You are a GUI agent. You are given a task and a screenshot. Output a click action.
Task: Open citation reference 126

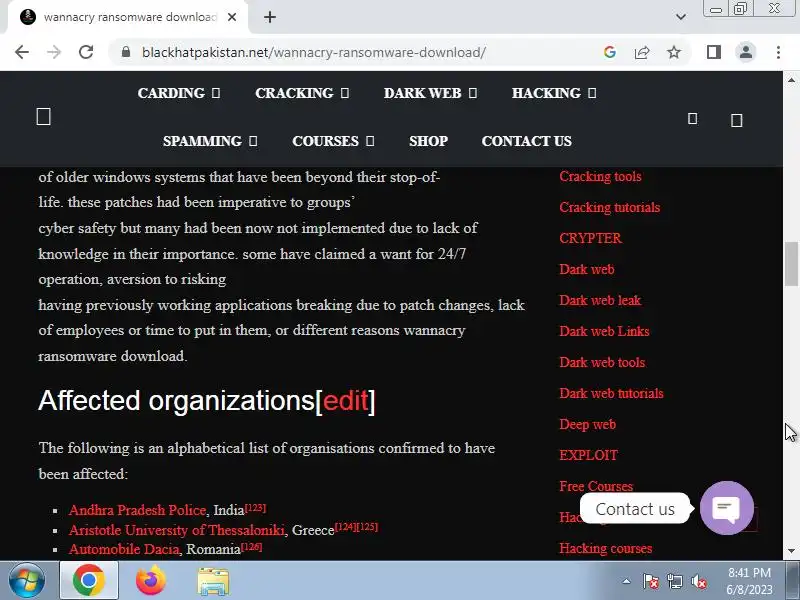click(x=252, y=546)
